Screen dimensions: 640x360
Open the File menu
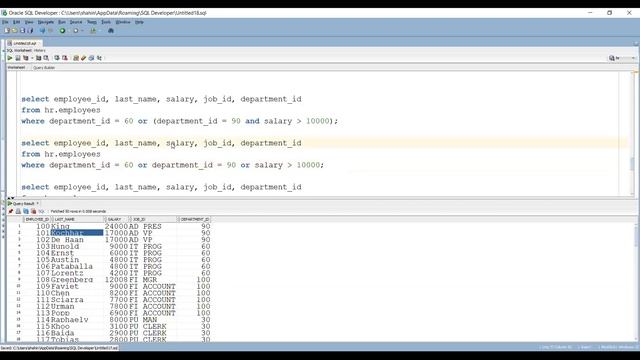pyautogui.click(x=5, y=22)
